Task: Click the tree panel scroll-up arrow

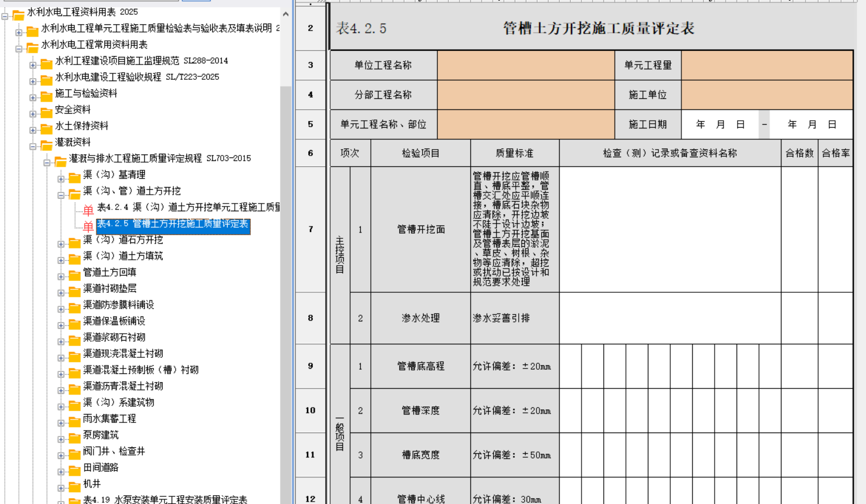Action: [286, 14]
